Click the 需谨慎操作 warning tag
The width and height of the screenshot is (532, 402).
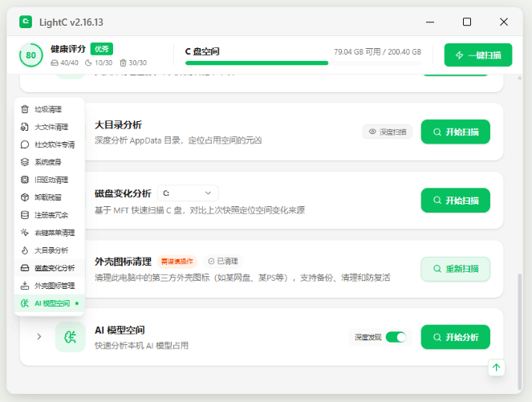(177, 262)
